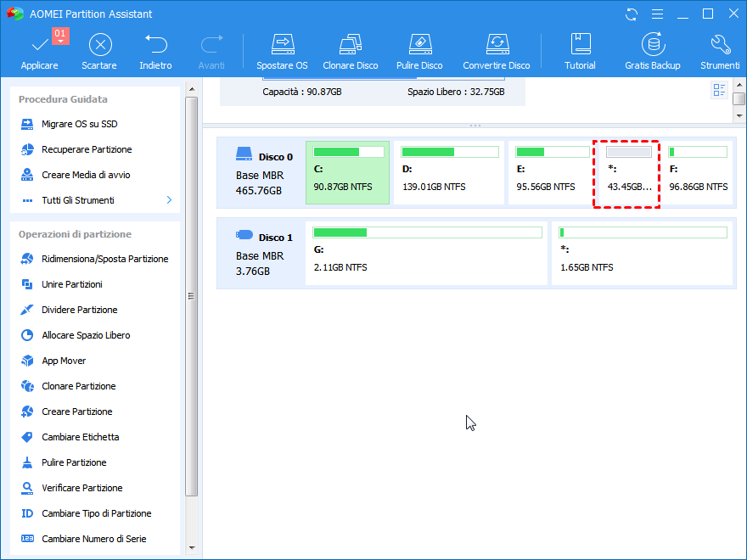Expand Tutti Gli Strumenti chevron arrow
This screenshot has width=747, height=560.
[169, 200]
